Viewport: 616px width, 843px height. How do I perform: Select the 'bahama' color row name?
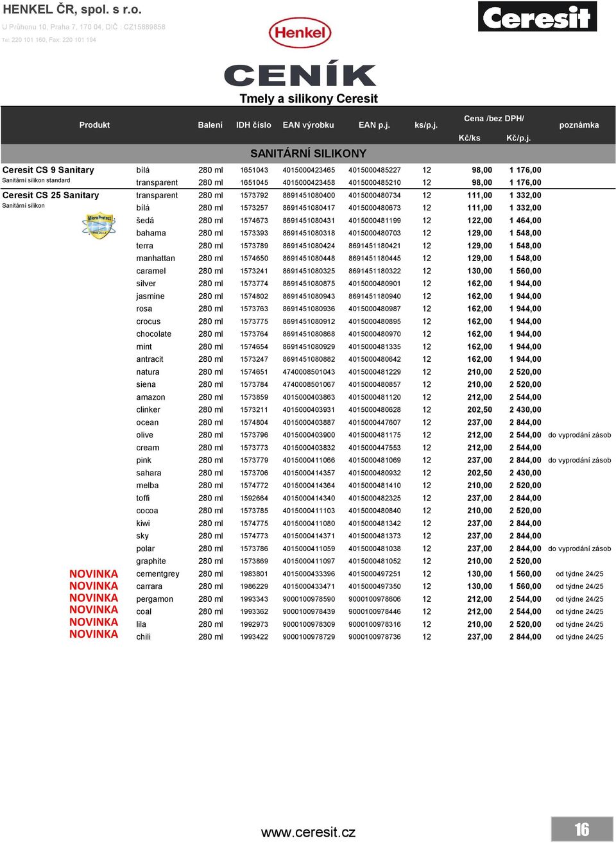pos(151,233)
